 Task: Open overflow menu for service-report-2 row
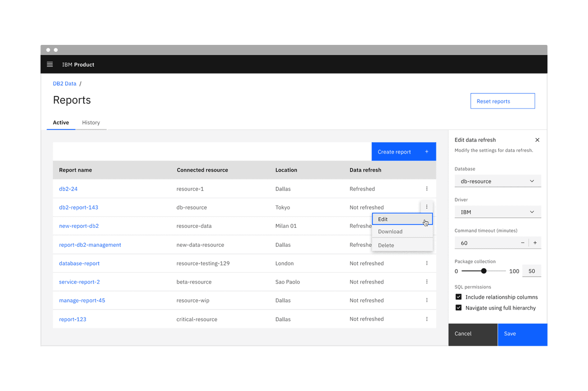tap(427, 281)
